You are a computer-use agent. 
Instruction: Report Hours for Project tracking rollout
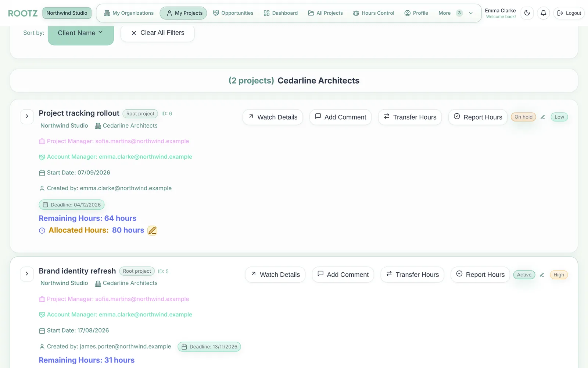point(478,117)
